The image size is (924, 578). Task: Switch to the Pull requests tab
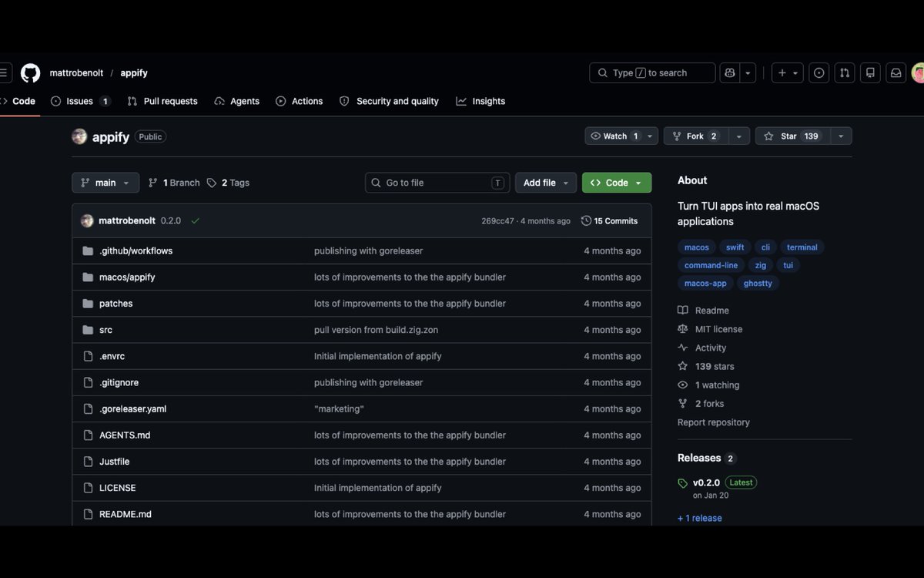point(162,101)
